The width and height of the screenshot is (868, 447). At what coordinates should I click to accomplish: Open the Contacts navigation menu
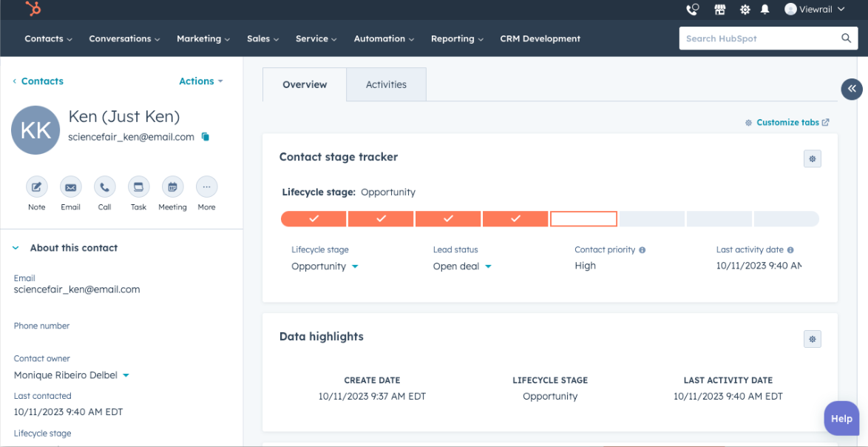48,38
